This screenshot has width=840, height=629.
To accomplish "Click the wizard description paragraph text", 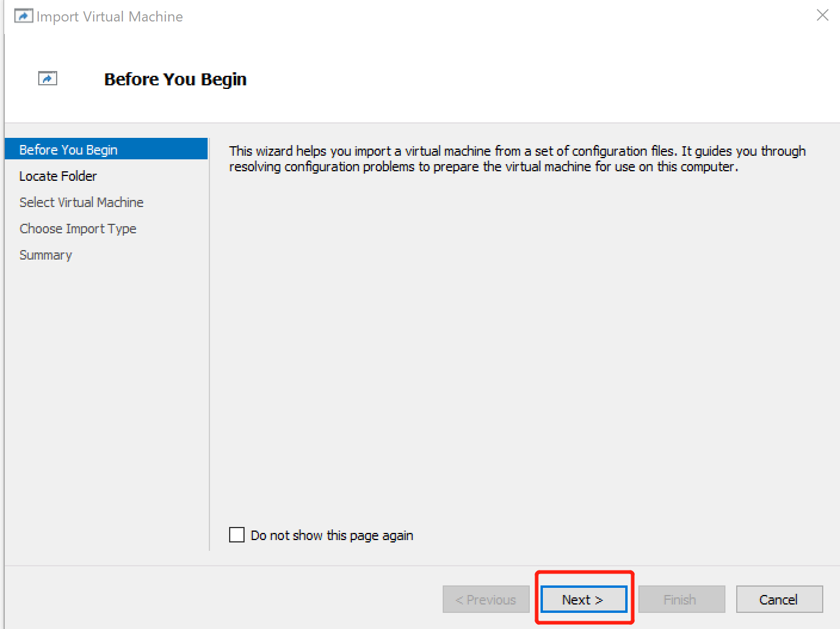I will tap(517, 159).
